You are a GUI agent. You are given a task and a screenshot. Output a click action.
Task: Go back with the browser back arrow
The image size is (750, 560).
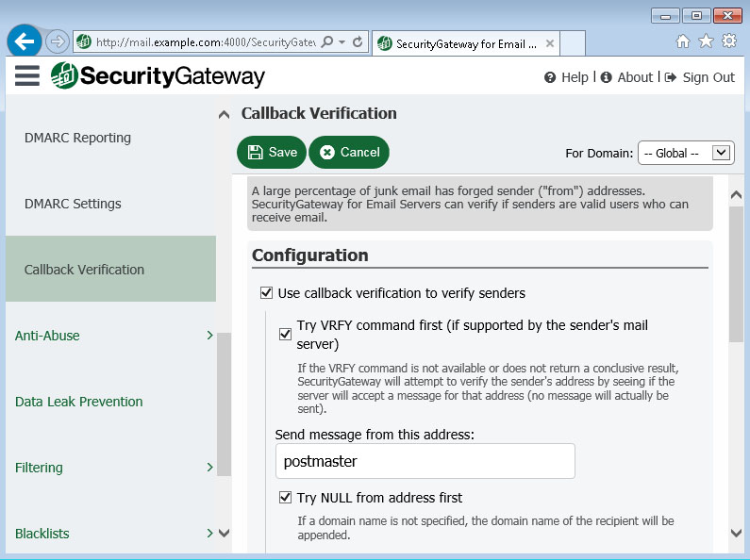pos(24,41)
